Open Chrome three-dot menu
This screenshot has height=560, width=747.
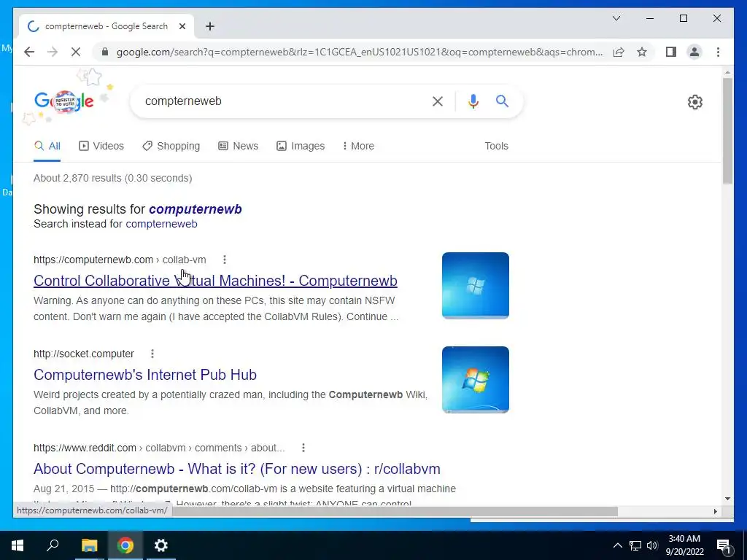718,52
